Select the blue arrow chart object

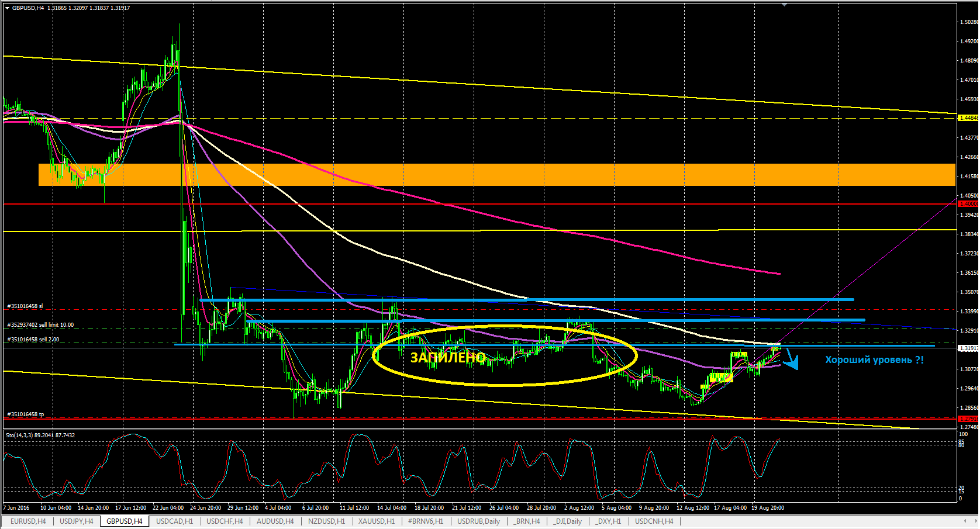click(791, 358)
